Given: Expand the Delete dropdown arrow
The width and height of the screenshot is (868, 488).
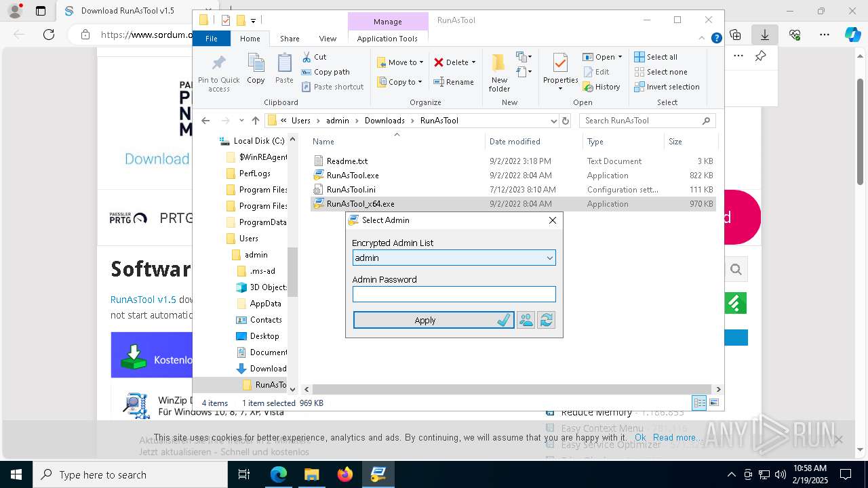Looking at the screenshot, I should click(x=473, y=62).
